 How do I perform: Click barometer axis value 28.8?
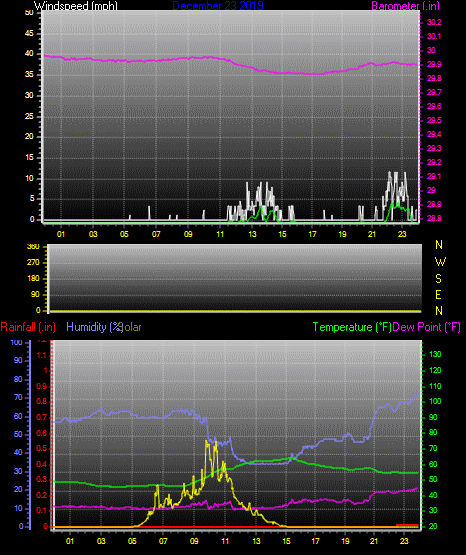434,218
